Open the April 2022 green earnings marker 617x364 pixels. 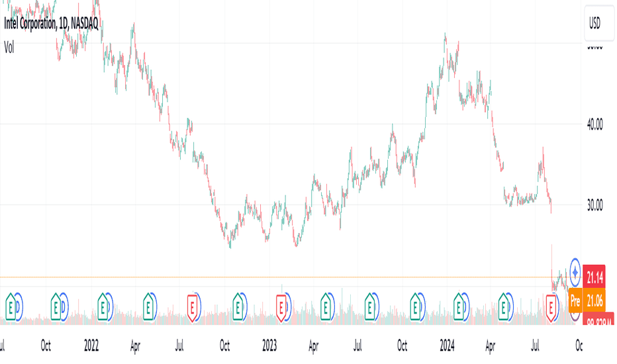[148, 307]
